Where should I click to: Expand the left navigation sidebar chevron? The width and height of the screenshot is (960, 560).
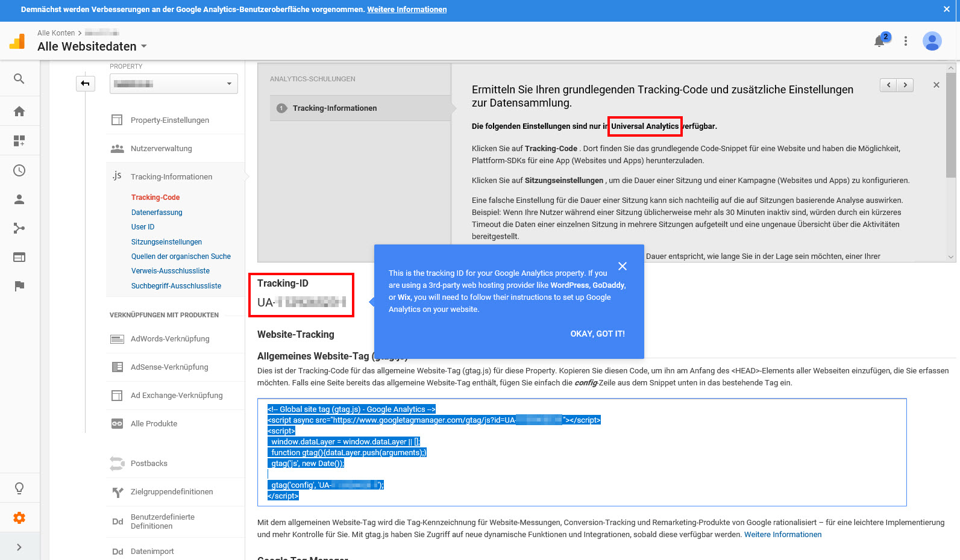click(19, 547)
